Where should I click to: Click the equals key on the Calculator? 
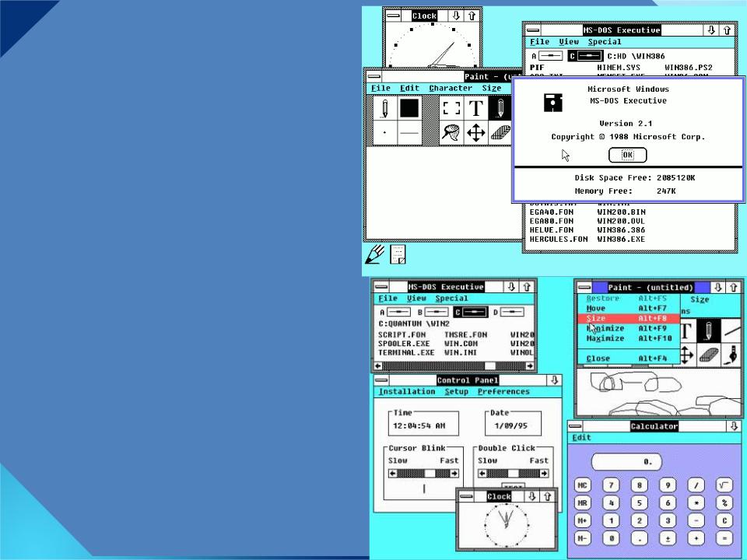[724, 538]
